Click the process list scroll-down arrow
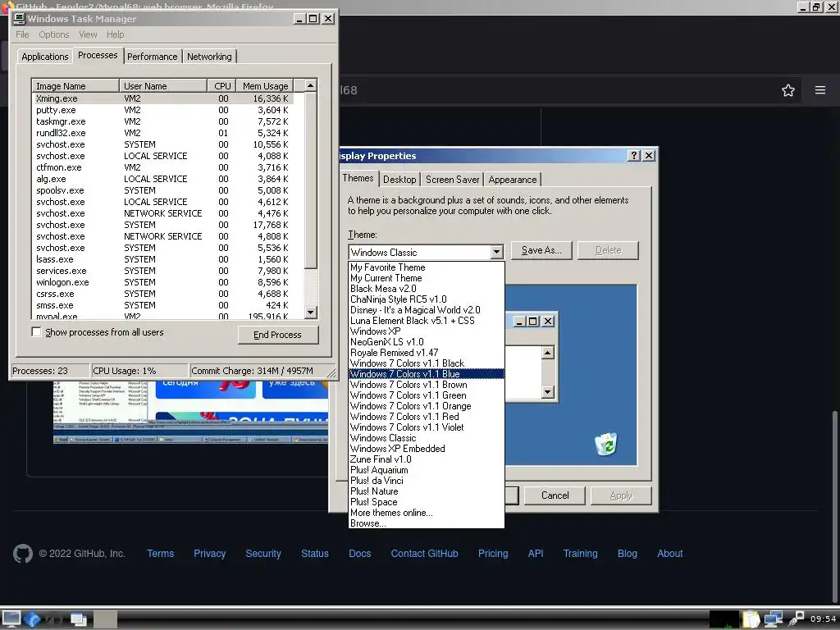The image size is (840, 630). tap(311, 313)
